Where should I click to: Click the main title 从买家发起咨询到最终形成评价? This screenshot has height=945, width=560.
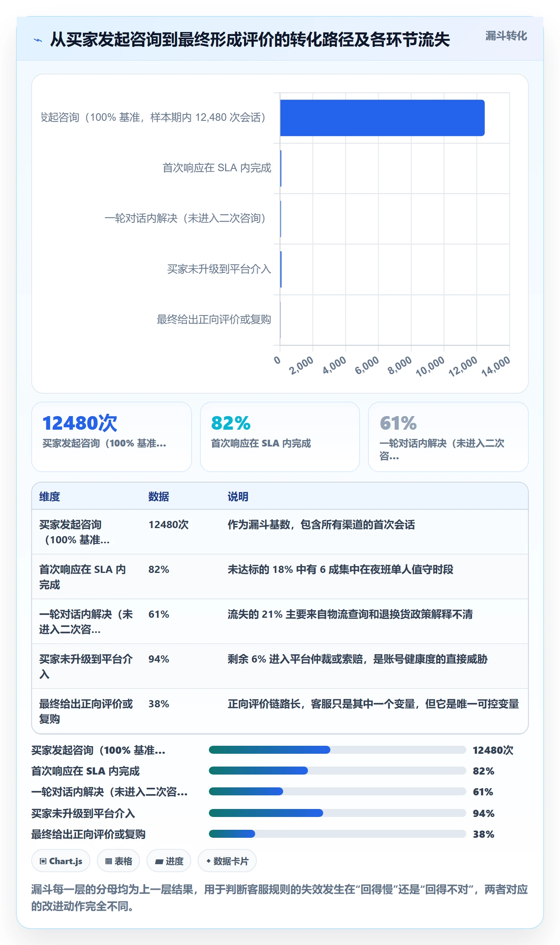(250, 40)
